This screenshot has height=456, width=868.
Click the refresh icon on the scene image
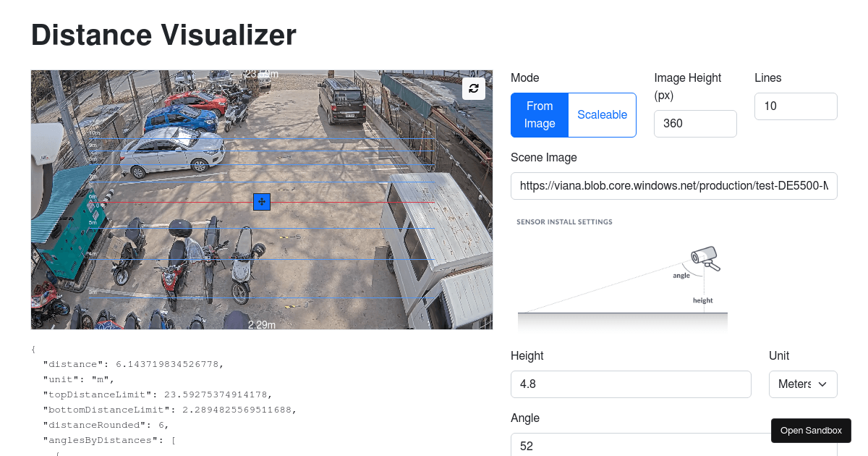(x=474, y=88)
